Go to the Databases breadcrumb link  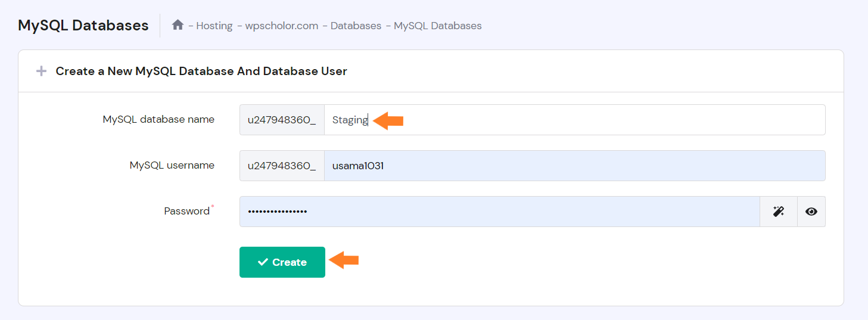356,26
